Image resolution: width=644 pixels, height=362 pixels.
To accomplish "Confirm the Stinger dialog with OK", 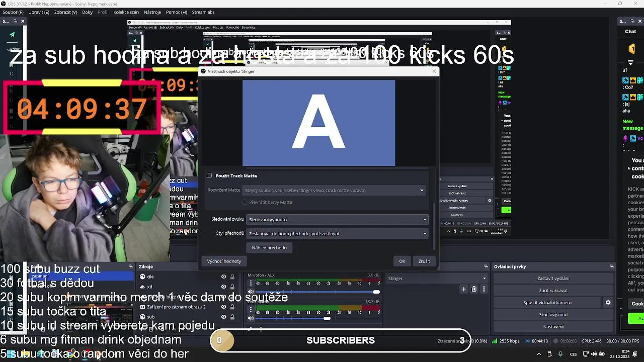I will point(402,261).
